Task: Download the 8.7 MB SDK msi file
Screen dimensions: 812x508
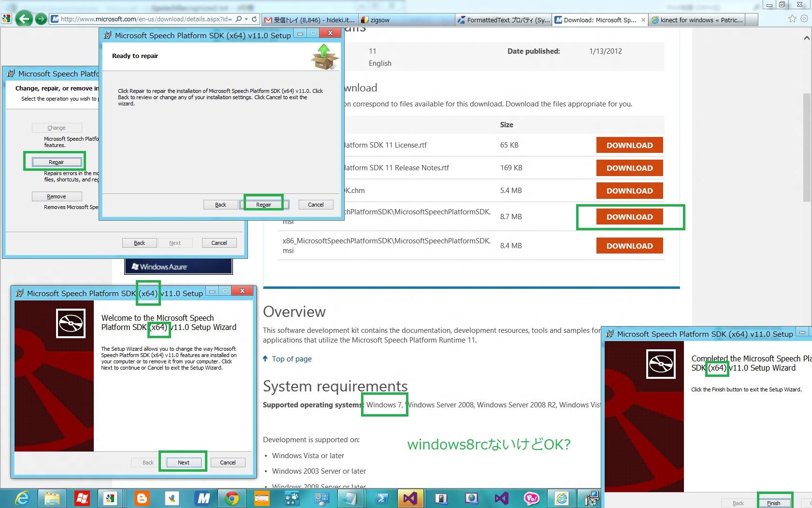Action: click(629, 217)
